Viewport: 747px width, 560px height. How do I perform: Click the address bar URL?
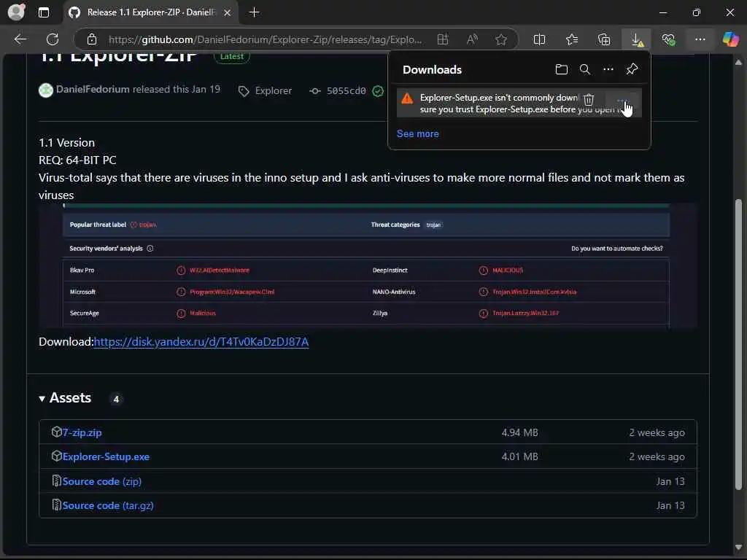[x=265, y=39]
